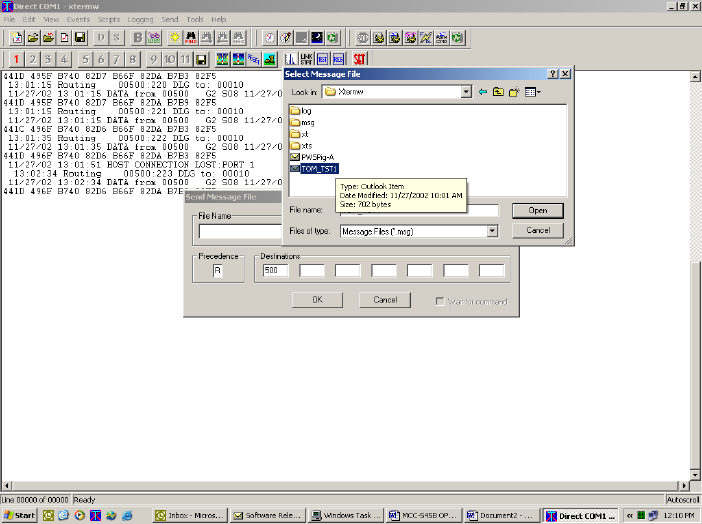Screen dimensions: 702x524
Task: Click the D toolbar button
Action: 101,38
